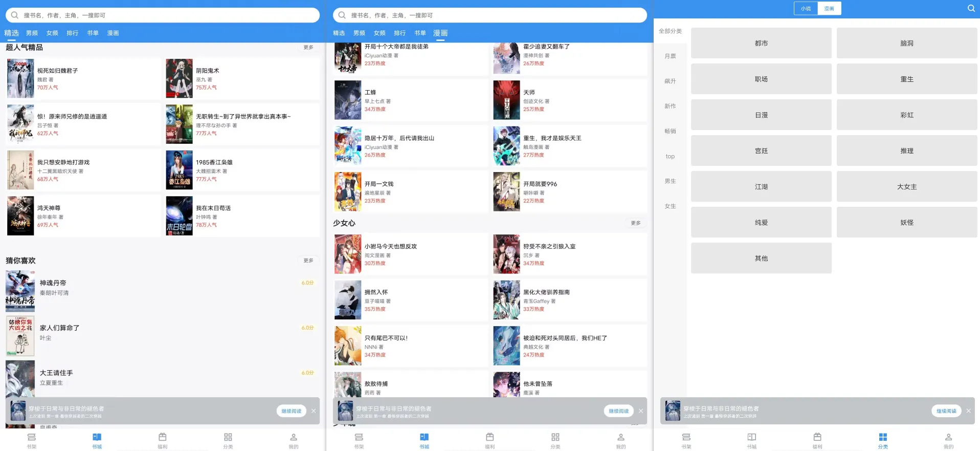Open 福利 in the middle panel's bottom bar
The width and height of the screenshot is (980, 451).
point(490,440)
